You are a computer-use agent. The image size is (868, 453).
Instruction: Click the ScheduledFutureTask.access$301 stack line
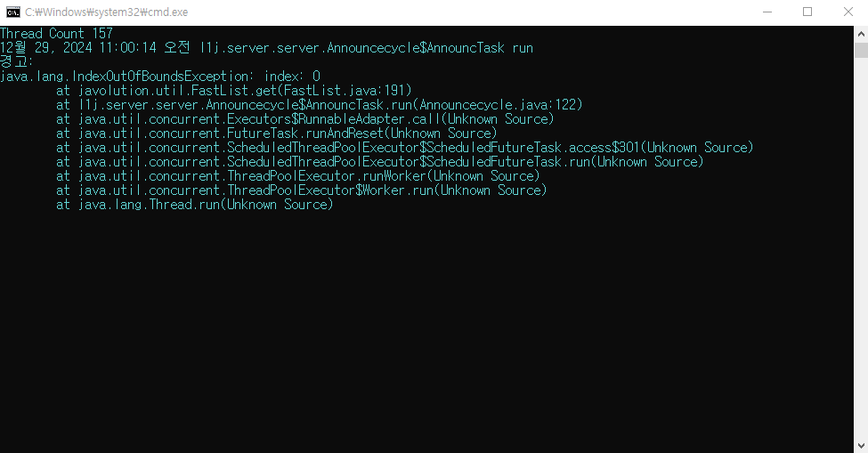[405, 147]
